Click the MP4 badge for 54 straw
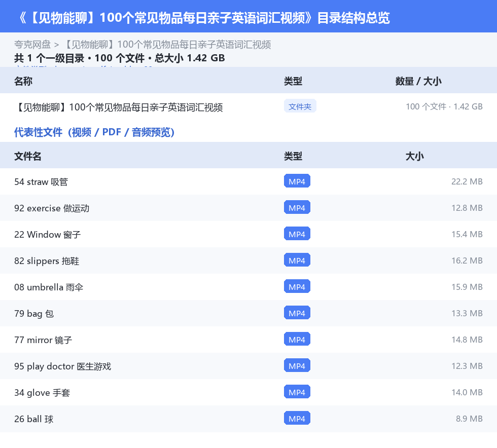 point(297,181)
